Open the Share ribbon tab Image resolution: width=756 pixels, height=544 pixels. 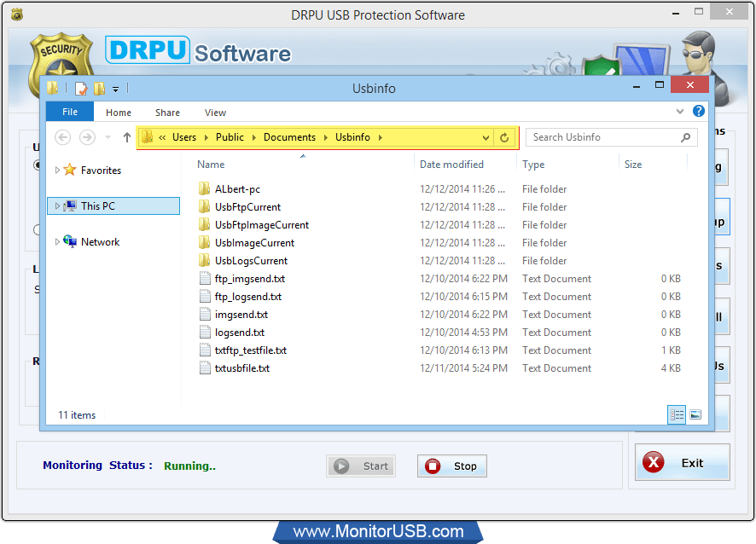point(167,113)
